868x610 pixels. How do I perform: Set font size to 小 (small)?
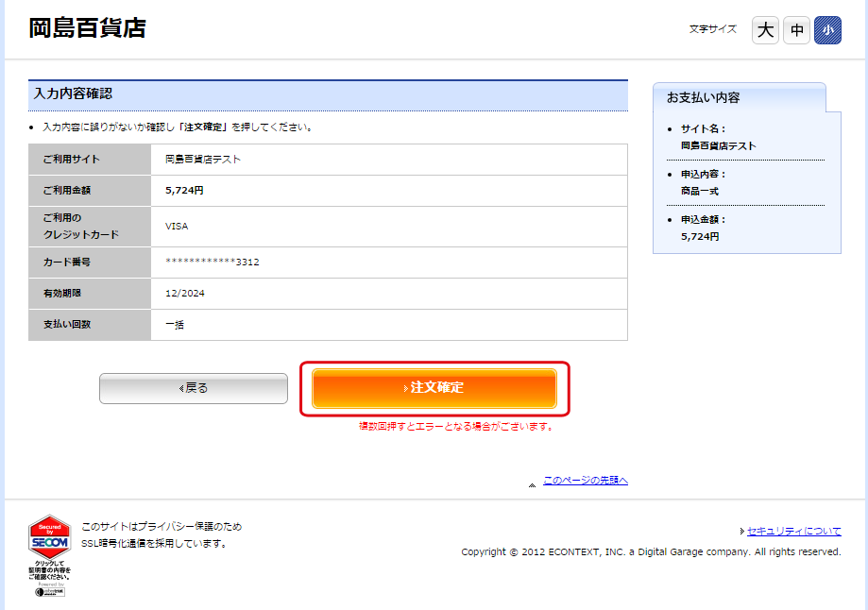(x=827, y=30)
